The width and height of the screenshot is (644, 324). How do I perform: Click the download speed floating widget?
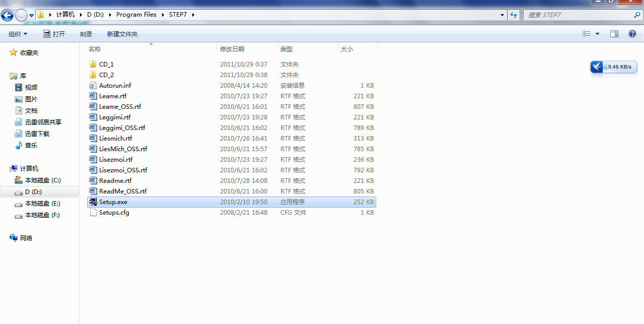614,67
